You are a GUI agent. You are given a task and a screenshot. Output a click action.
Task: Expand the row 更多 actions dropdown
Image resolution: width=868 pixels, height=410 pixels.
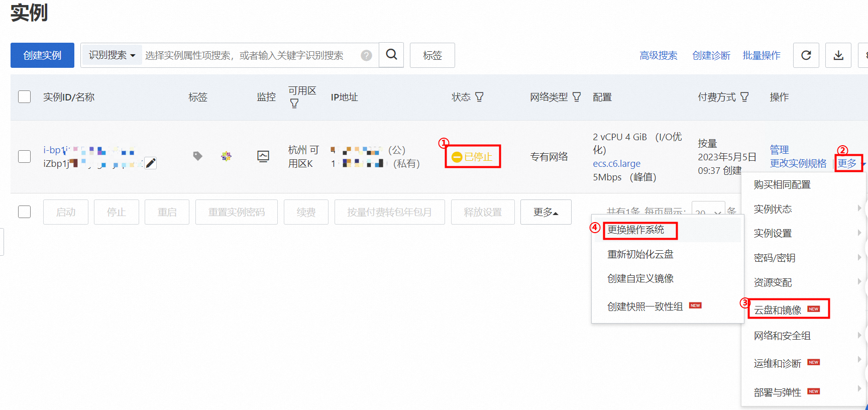pyautogui.click(x=848, y=163)
